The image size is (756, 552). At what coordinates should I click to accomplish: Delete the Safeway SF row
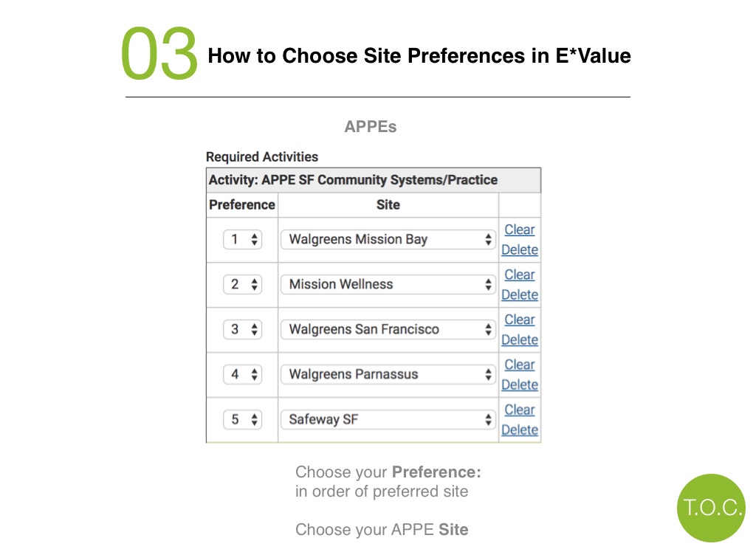point(520,429)
